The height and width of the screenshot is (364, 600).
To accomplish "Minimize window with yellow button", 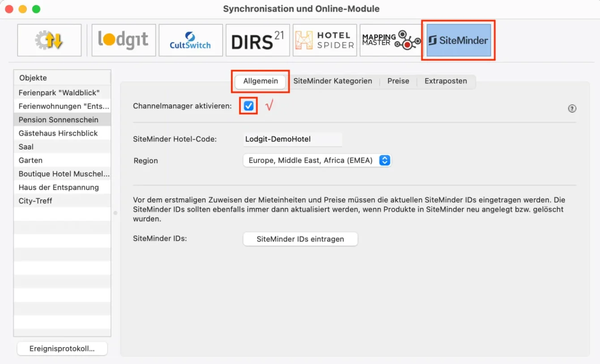I will point(22,9).
